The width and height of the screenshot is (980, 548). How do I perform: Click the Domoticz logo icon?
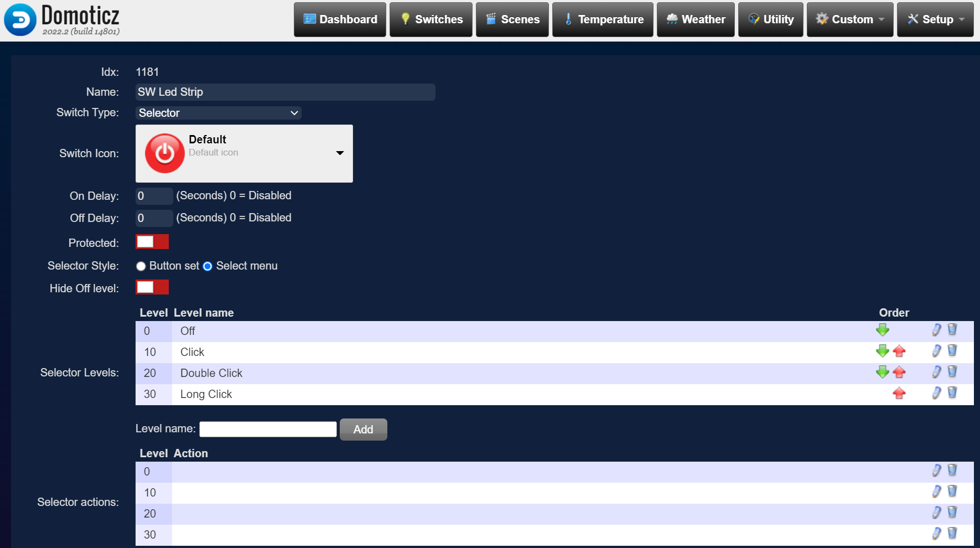pos(20,20)
